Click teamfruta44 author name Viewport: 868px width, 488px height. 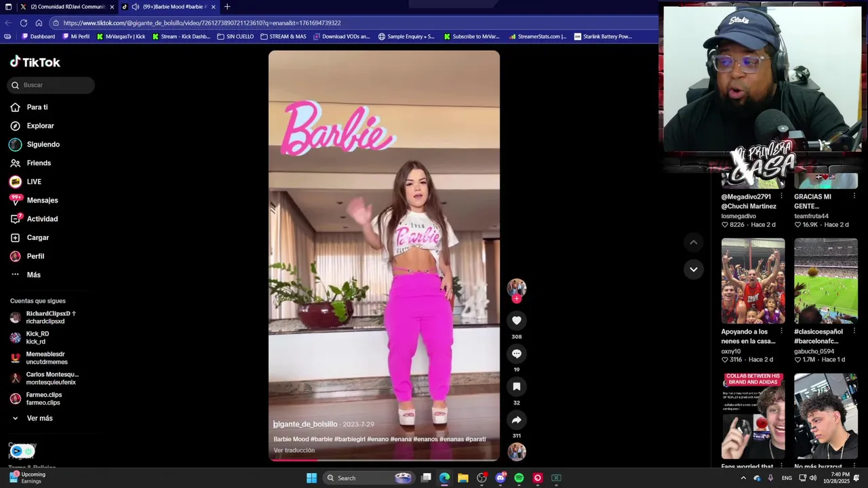click(811, 216)
